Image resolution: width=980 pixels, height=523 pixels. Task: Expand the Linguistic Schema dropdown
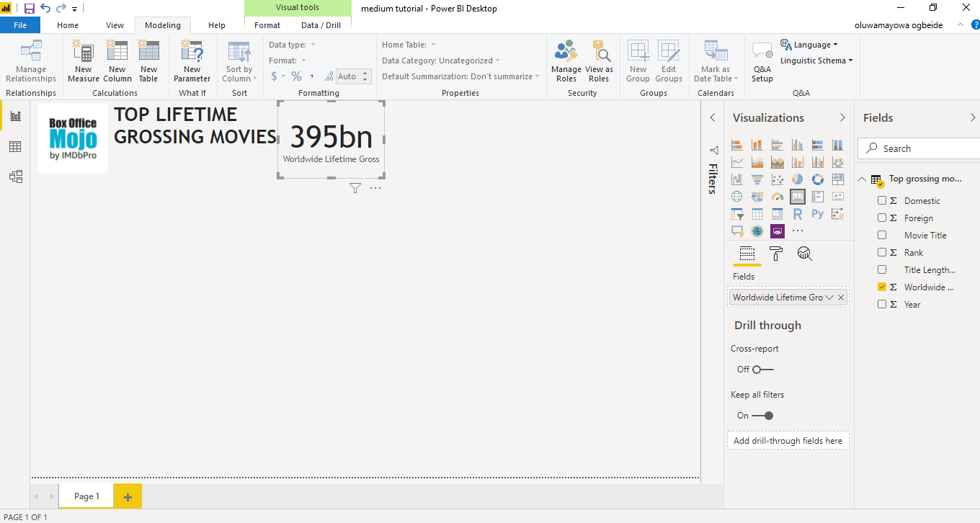[816, 61]
